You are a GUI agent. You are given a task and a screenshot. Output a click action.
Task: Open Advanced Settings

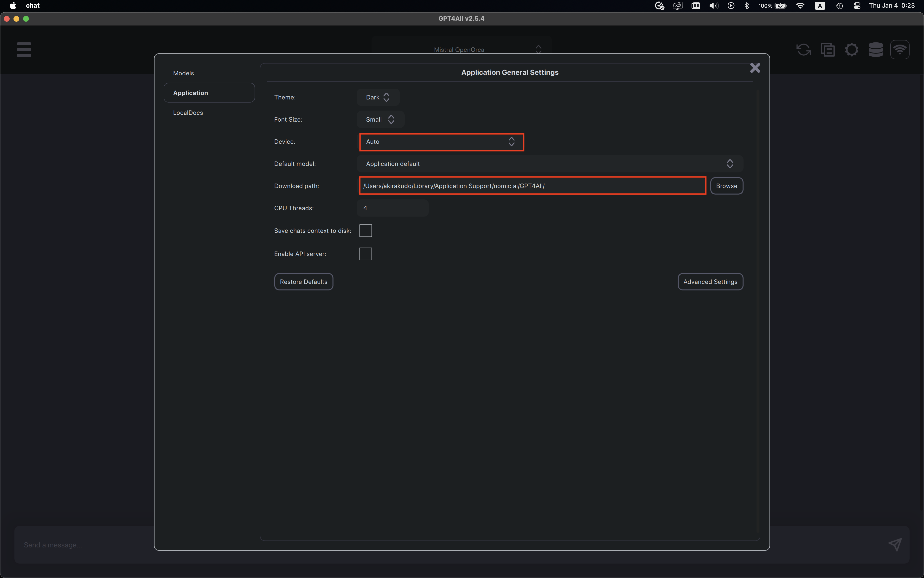[x=710, y=282]
